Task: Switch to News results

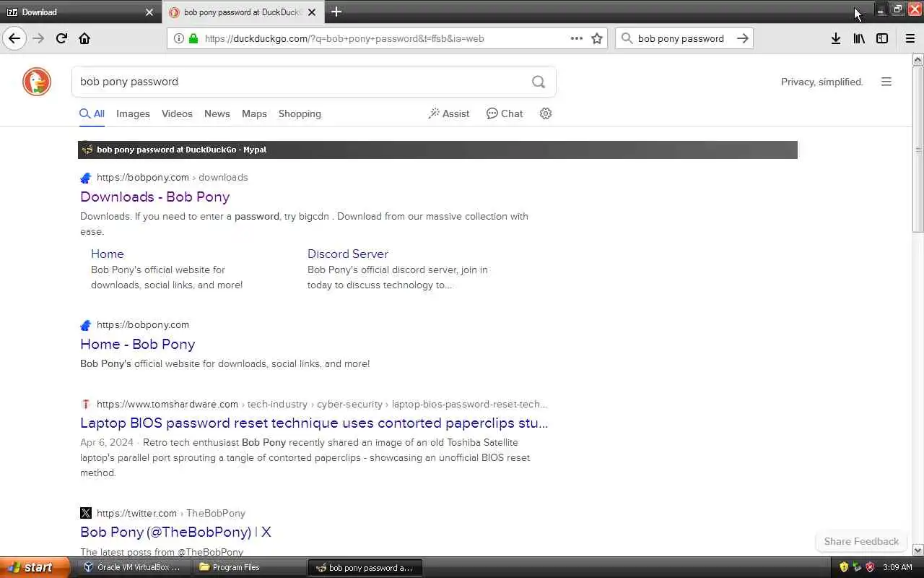Action: click(x=217, y=113)
